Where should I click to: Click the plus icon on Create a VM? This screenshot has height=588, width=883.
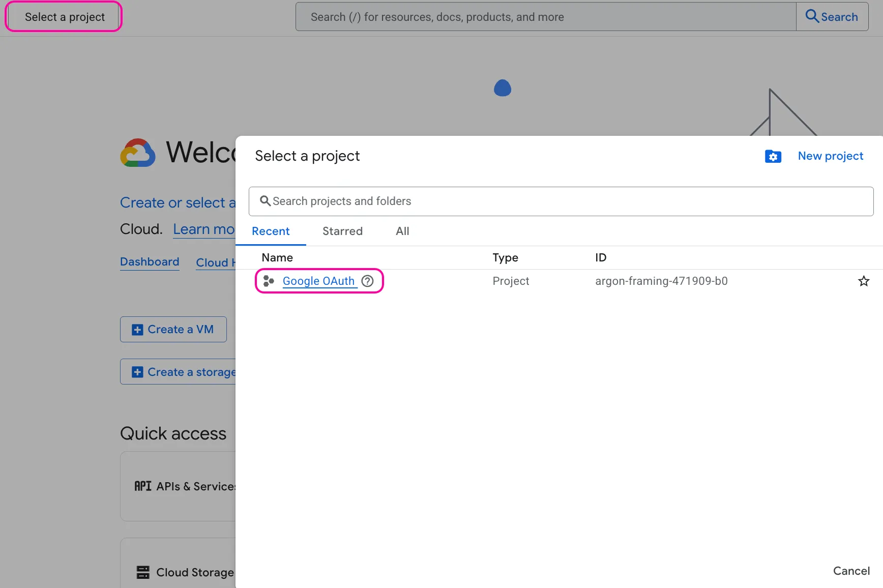click(137, 330)
